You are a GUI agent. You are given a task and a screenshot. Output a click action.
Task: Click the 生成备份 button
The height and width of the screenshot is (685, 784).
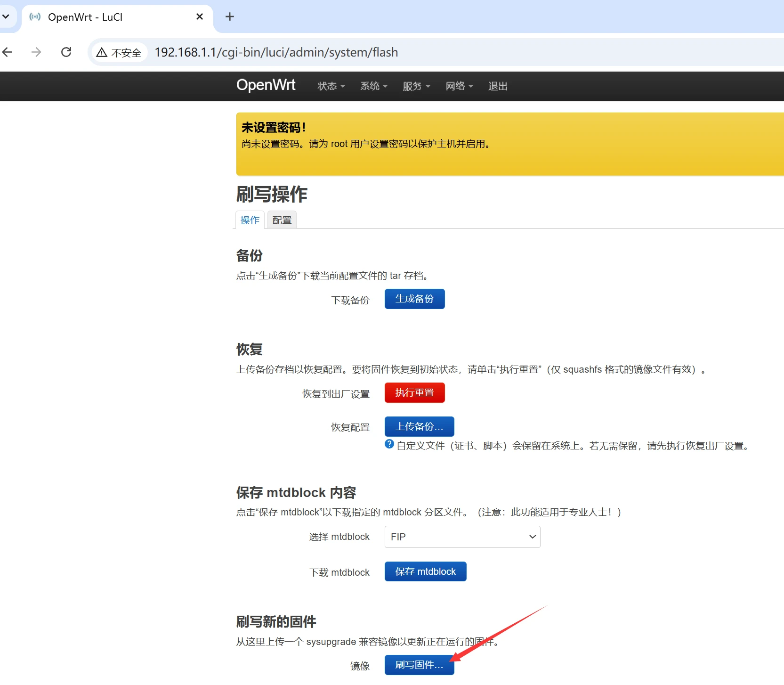tap(414, 299)
